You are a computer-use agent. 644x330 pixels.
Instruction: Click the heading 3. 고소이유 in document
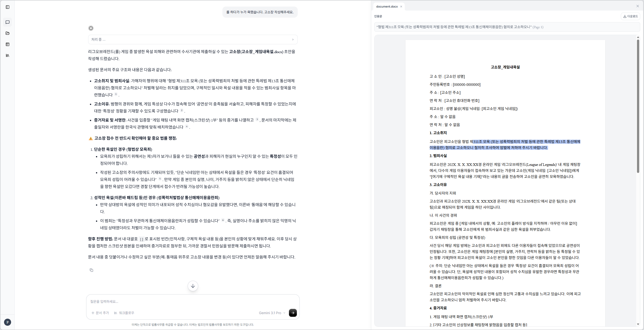coord(438,185)
